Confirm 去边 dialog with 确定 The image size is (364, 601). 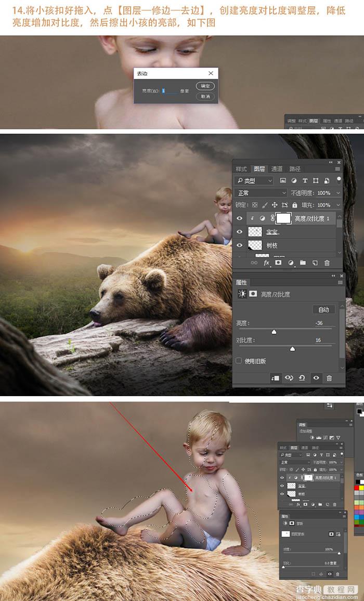[x=205, y=86]
